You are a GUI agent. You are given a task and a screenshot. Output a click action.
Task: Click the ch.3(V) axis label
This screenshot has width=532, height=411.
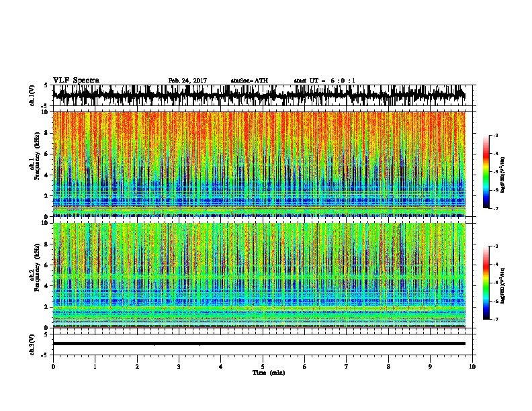pos(32,345)
